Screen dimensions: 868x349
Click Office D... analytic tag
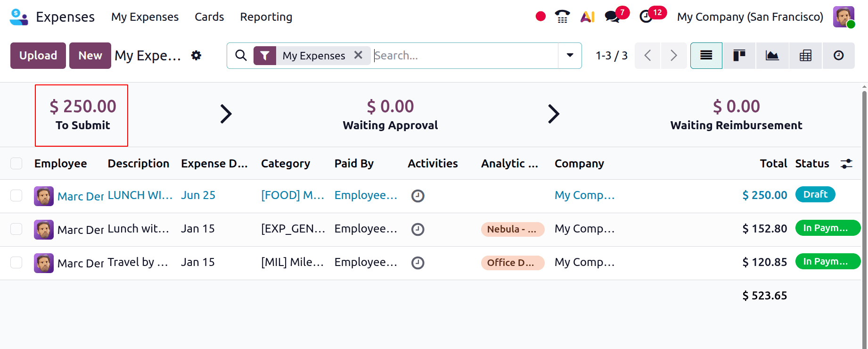coord(512,263)
